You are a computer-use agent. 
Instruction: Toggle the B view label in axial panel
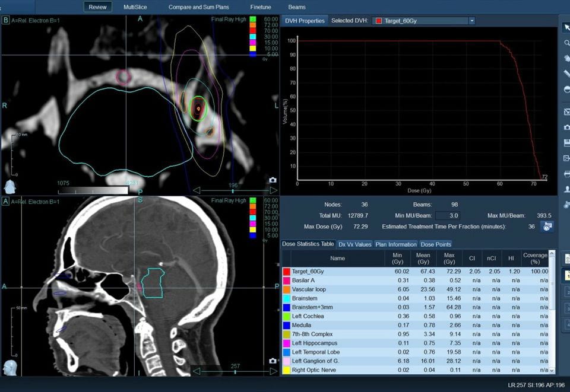(x=6, y=20)
